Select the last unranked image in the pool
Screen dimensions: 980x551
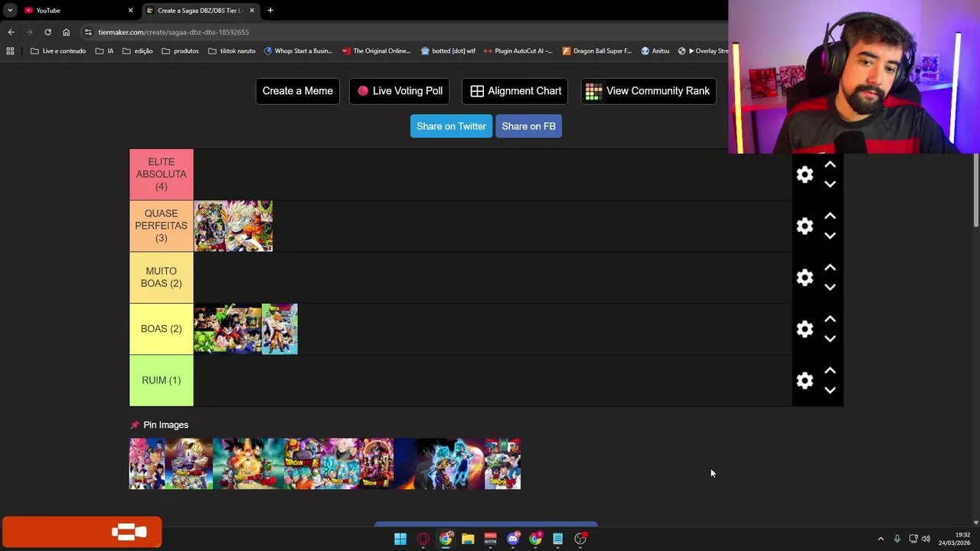[x=502, y=464]
